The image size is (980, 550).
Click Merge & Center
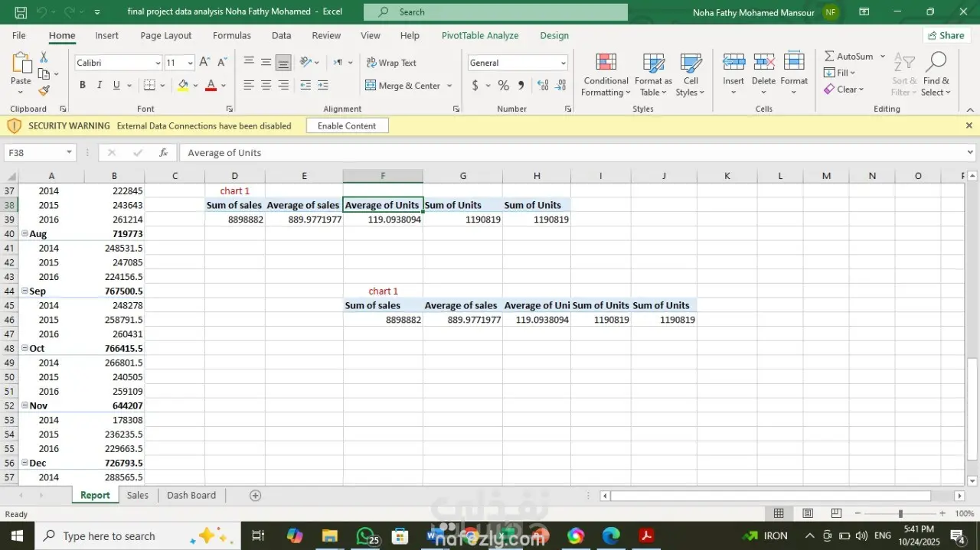403,86
